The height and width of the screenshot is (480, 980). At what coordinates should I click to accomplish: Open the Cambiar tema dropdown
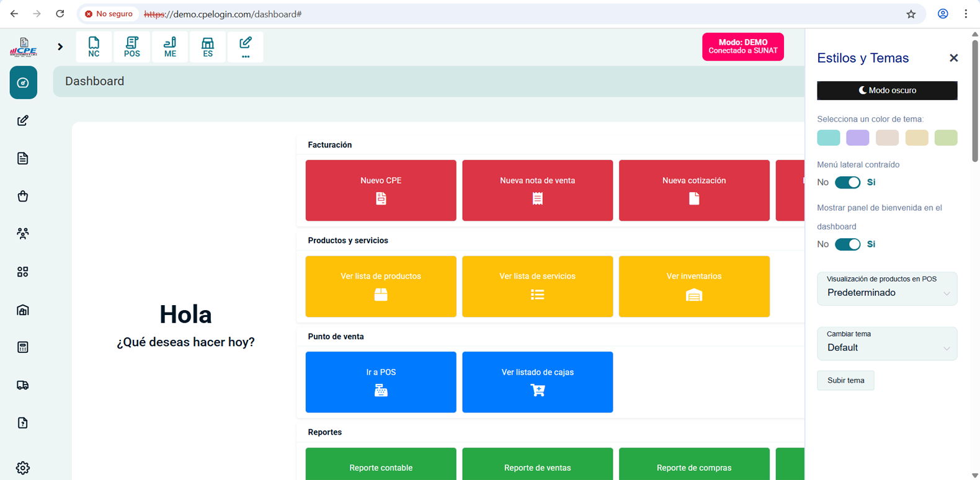887,344
